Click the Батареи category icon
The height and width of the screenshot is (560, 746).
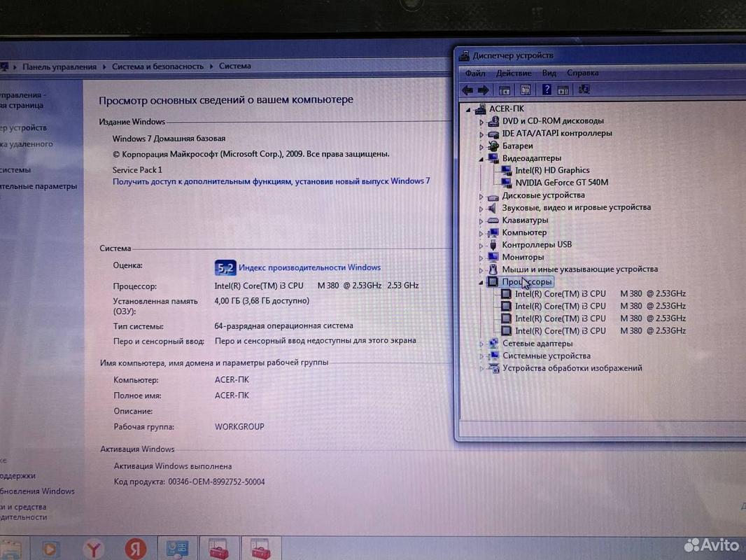[493, 146]
